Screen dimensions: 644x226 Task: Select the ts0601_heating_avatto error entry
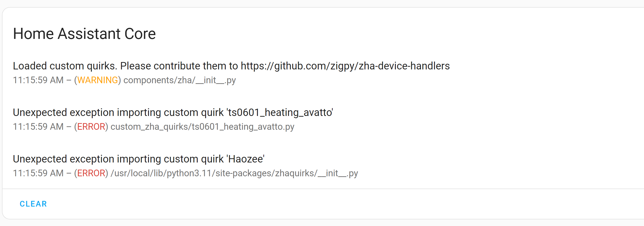click(173, 112)
